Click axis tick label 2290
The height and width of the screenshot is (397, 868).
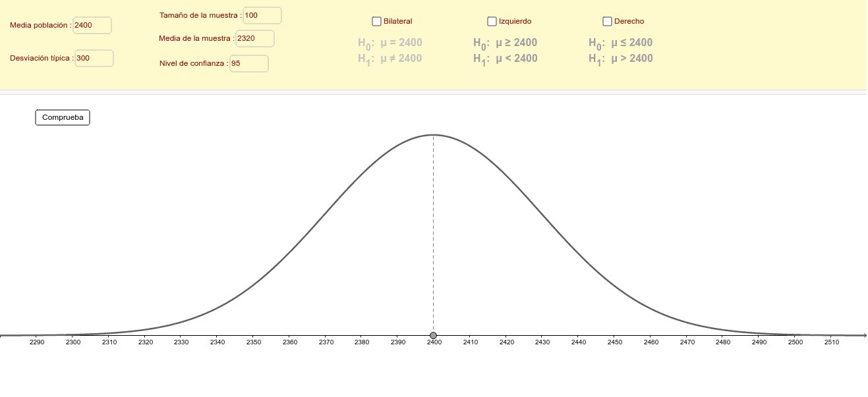pos(37,342)
